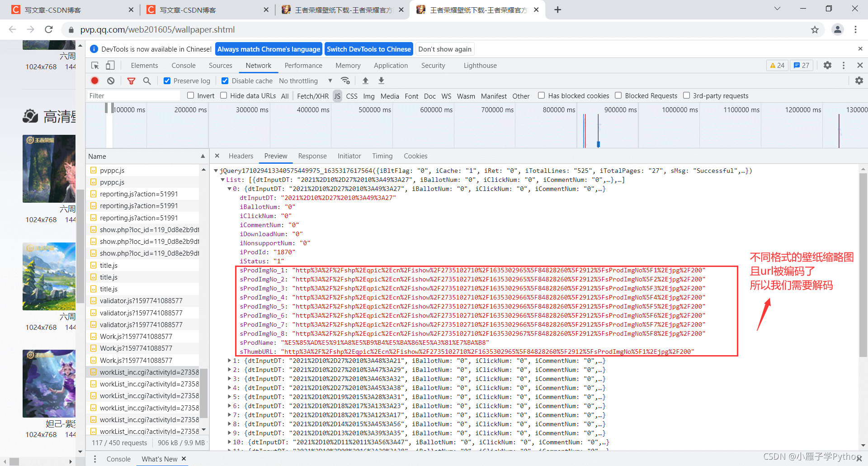
Task: Disable the Disable cache checkbox
Action: 225,81
